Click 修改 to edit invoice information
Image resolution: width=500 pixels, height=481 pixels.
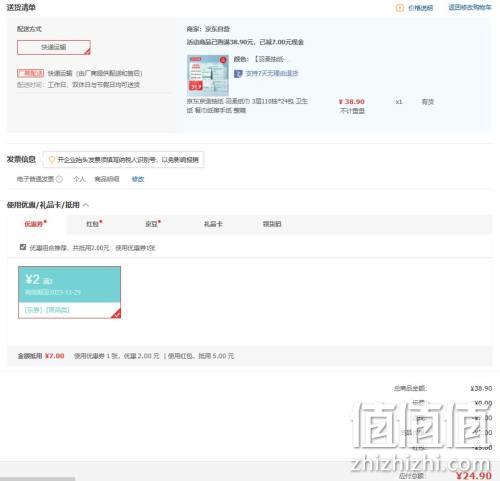tap(138, 179)
